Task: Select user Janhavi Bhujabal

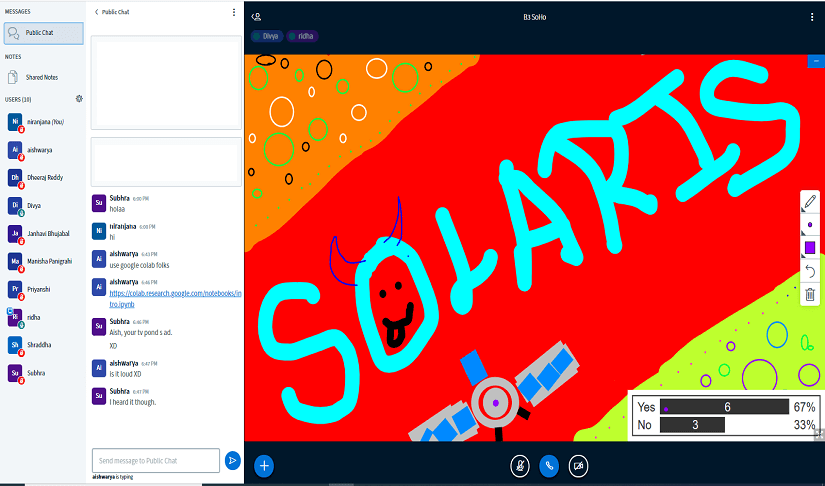Action: pos(43,234)
